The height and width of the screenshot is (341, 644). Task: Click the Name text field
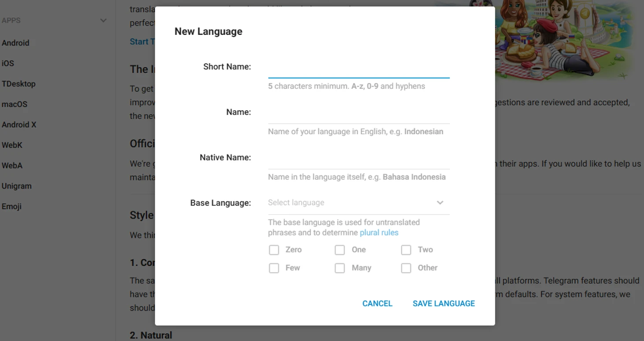pos(359,113)
